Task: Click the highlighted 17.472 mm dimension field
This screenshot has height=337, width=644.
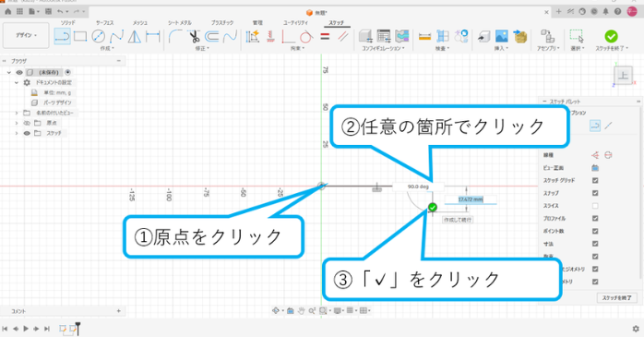Action: [x=471, y=199]
